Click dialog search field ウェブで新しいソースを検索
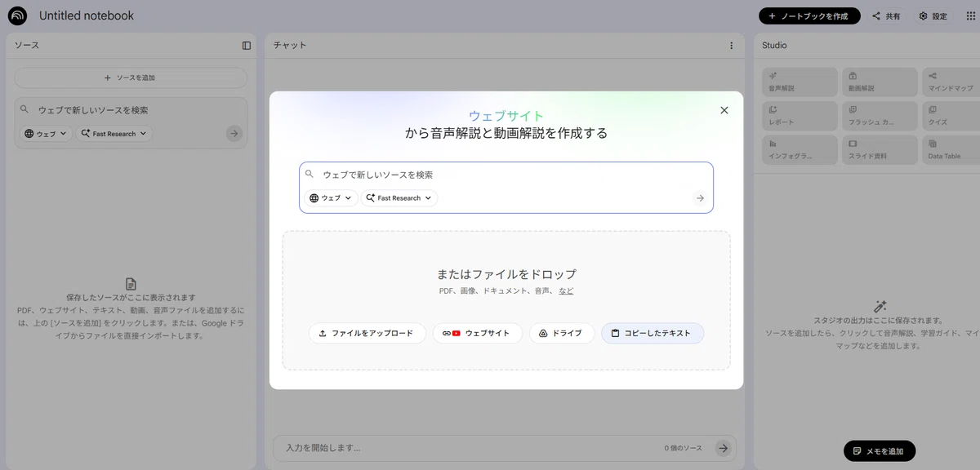Viewport: 980px width, 470px height. (x=506, y=175)
